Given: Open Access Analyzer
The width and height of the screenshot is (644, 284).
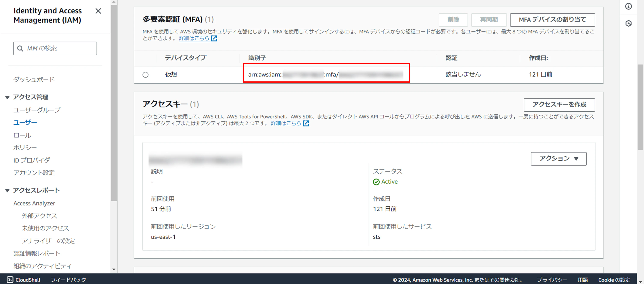Looking at the screenshot, I should click(34, 203).
